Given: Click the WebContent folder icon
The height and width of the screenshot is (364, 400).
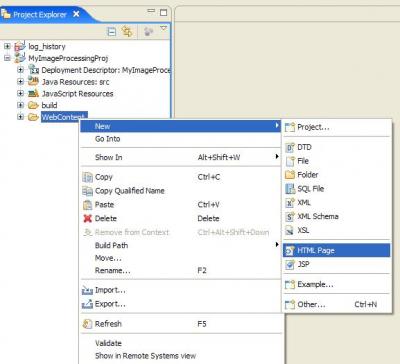Looking at the screenshot, I should pyautogui.click(x=33, y=117).
